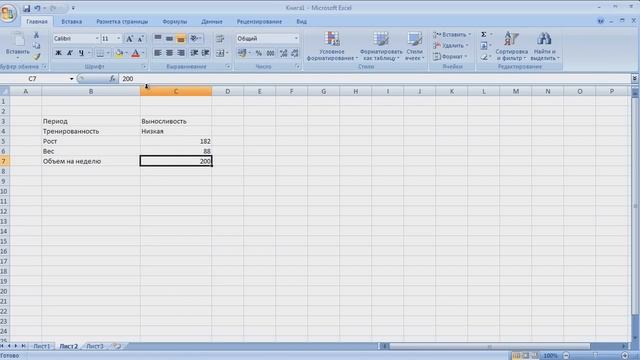Switch to the Рецензирование ribbon tab
The image size is (640, 360).
coord(259,22)
